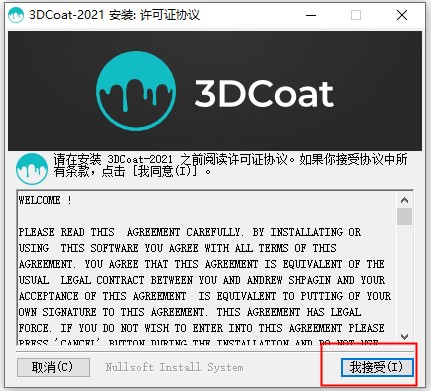This screenshot has width=431, height=391.
Task: Click the 3DCoat banner logo image
Action: point(215,91)
